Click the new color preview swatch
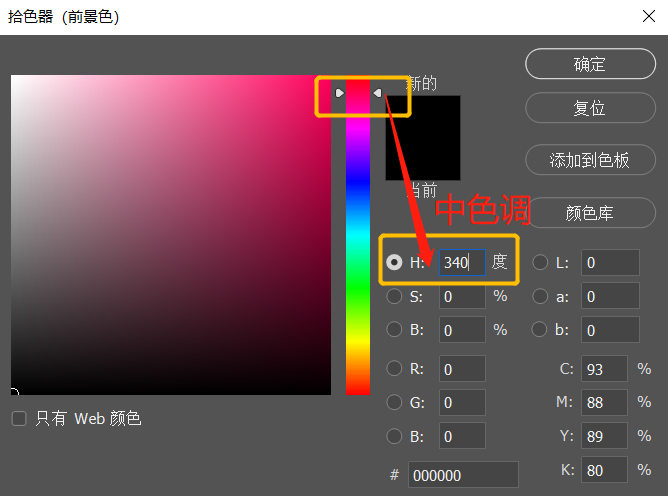Image resolution: width=668 pixels, height=496 pixels. (x=423, y=116)
